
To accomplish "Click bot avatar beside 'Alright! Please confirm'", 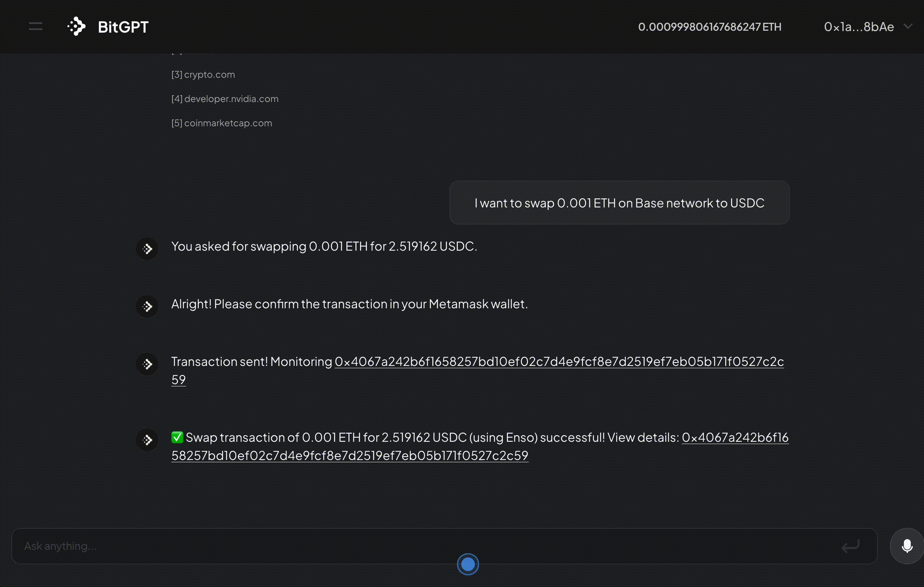I will [x=147, y=306].
